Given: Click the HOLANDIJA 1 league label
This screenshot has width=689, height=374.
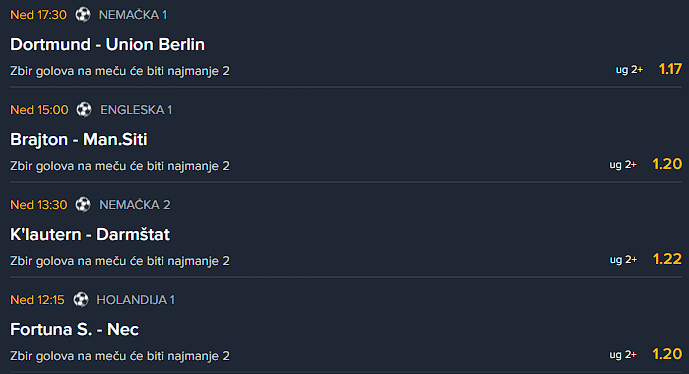Looking at the screenshot, I should [x=135, y=300].
